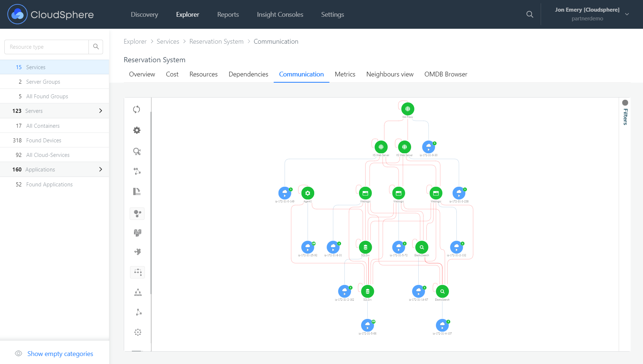Select the ip-172-31-14-67 cloud node
643x364 pixels.
pos(418,291)
